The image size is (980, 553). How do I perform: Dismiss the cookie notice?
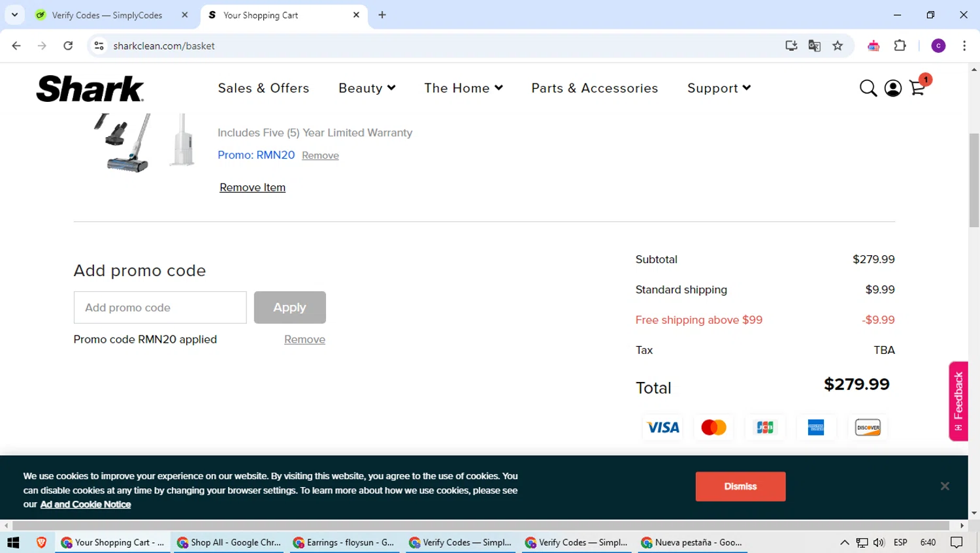coord(740,486)
